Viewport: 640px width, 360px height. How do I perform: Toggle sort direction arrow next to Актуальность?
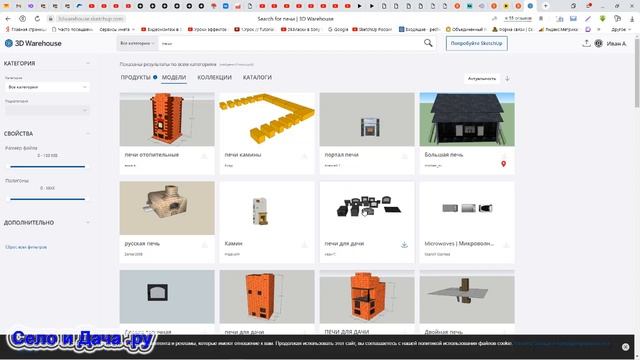point(507,78)
